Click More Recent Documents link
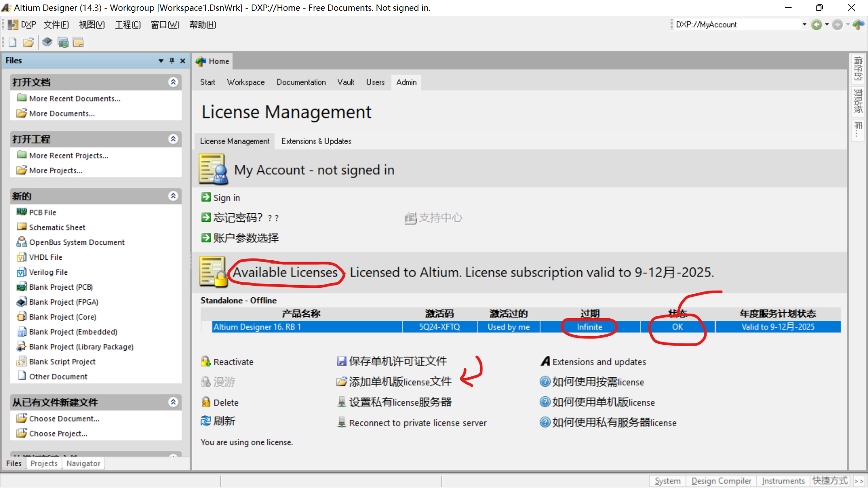The width and height of the screenshot is (868, 488). (x=75, y=99)
